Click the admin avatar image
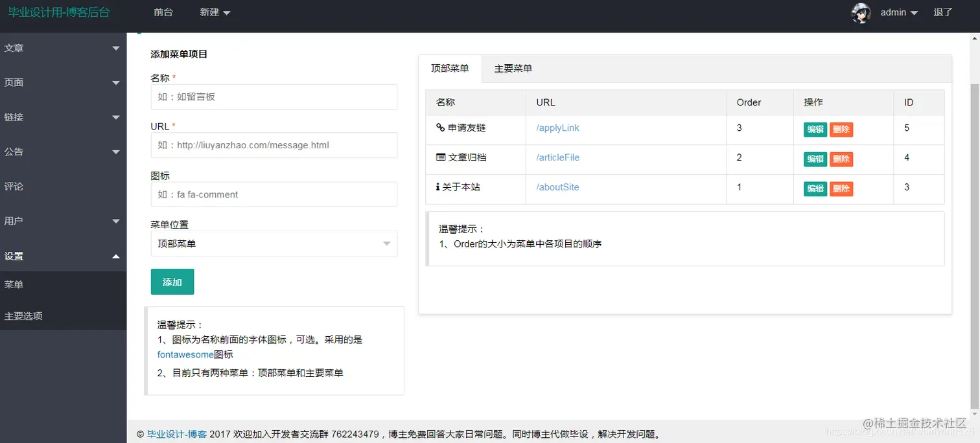This screenshot has width=980, height=443. tap(861, 13)
